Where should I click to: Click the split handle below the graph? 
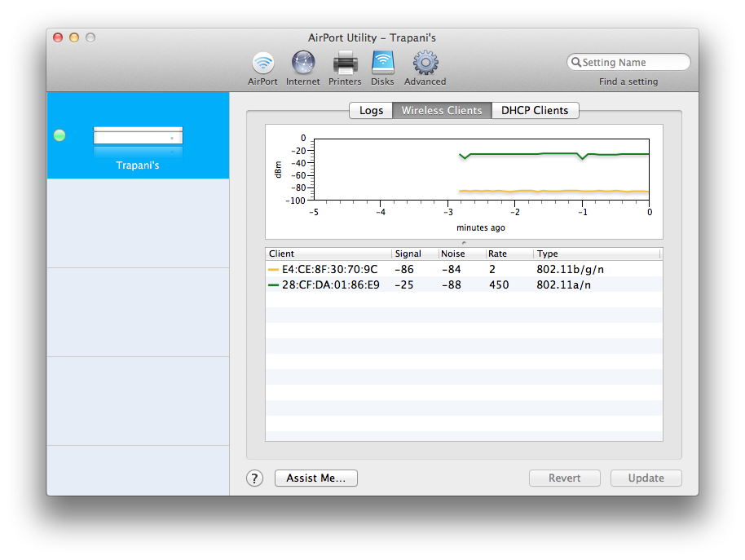464,243
